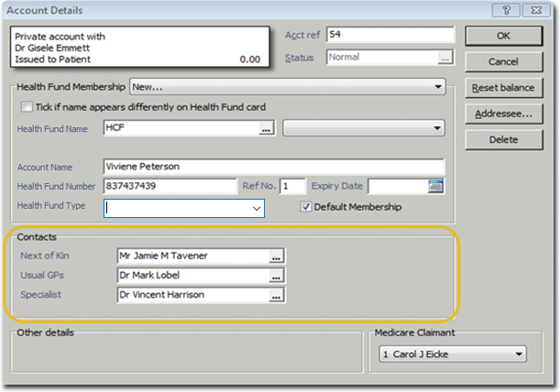560x392 pixels.
Task: Expand the Health Fund Membership dropdown
Action: point(437,87)
